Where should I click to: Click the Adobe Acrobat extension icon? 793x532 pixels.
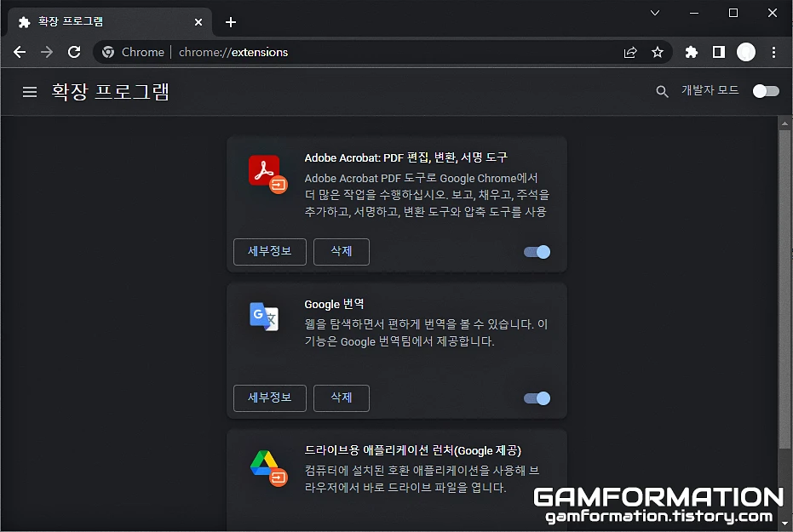(x=267, y=174)
